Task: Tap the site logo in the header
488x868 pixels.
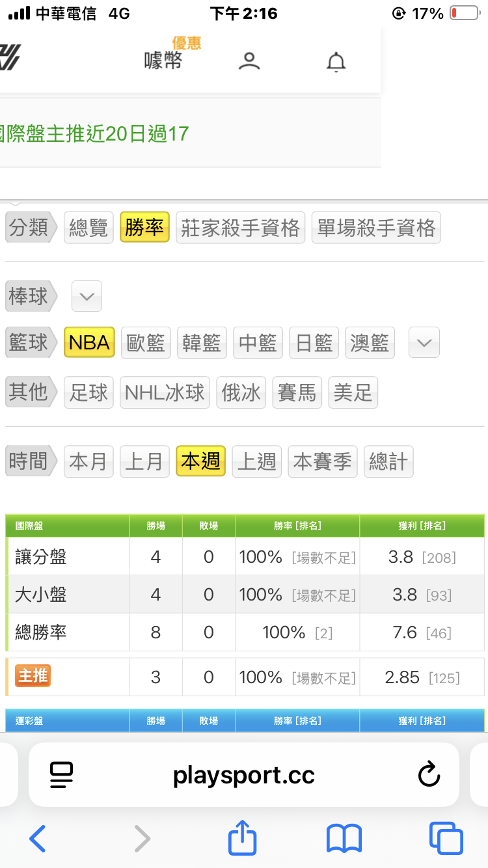Action: click(x=9, y=57)
